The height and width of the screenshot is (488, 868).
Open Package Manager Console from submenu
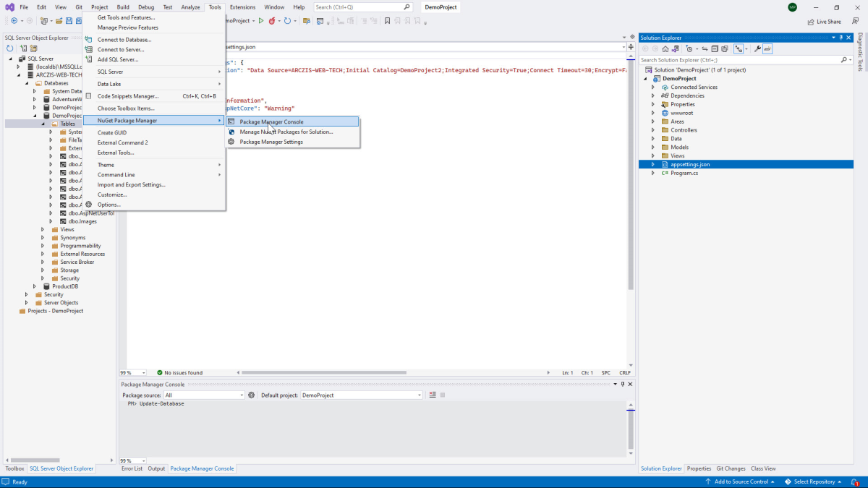tap(292, 121)
